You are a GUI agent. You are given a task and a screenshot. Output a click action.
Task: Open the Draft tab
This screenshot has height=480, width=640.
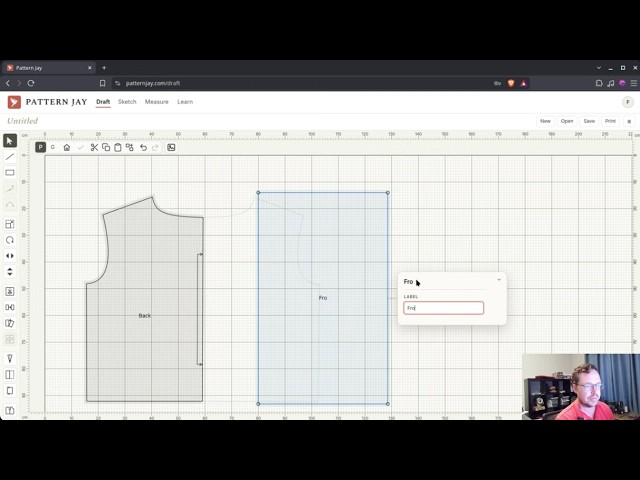(103, 102)
